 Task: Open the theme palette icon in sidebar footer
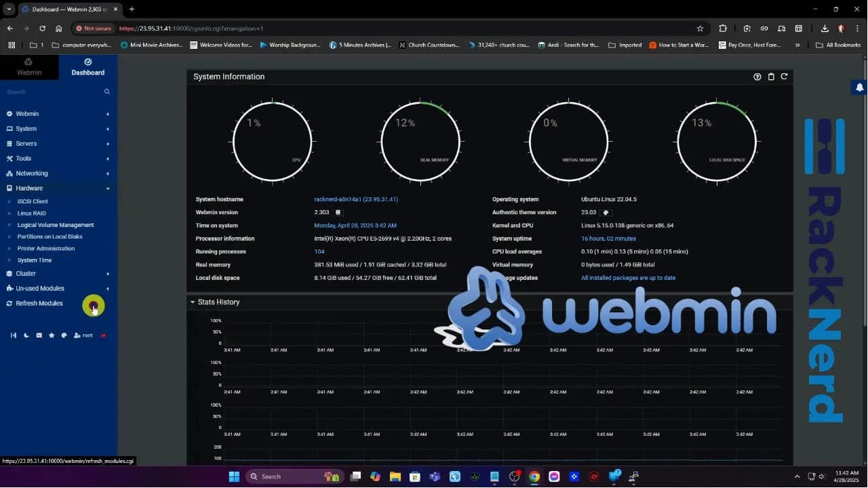point(64,335)
